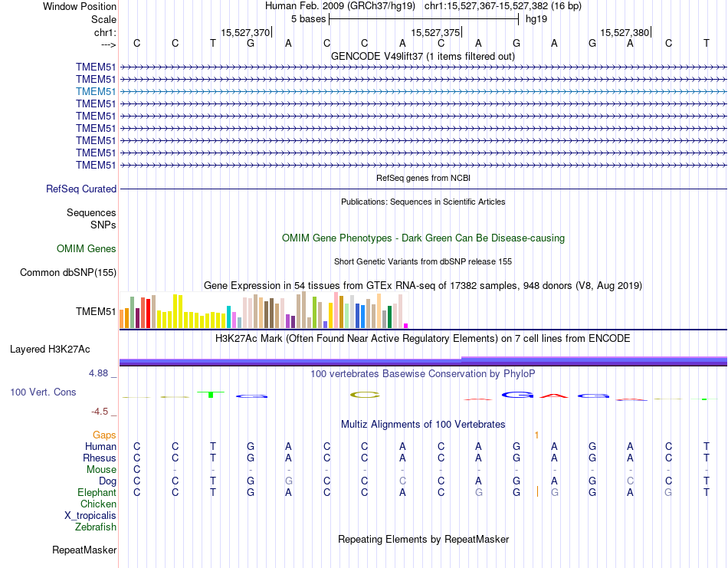Click the Dog species alignment label

pos(107,481)
